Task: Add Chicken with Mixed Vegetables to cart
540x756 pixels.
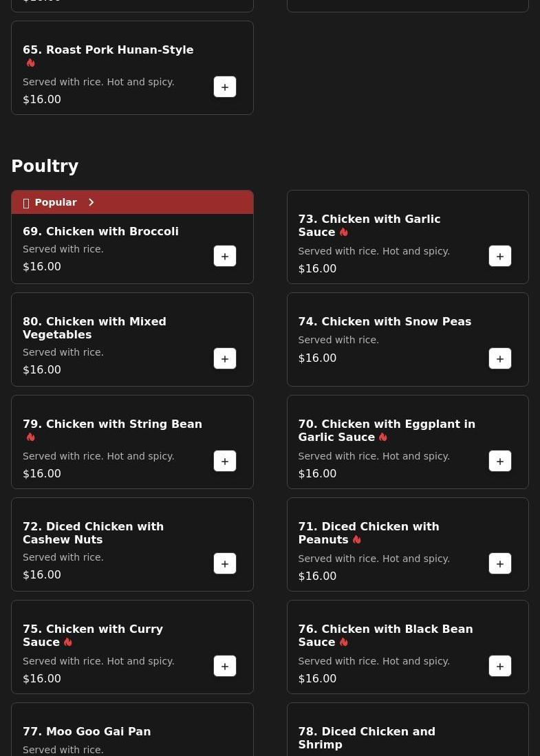Action: (225, 358)
